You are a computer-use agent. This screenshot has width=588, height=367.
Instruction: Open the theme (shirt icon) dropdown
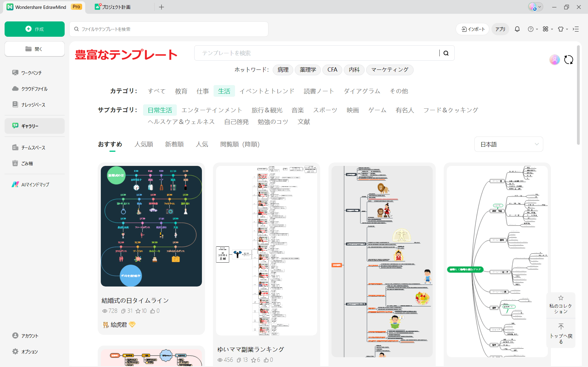563,29
